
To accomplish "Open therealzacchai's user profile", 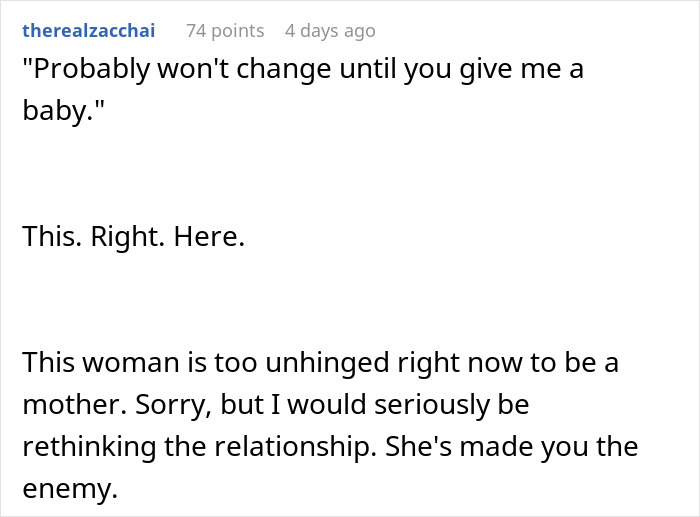I will (x=88, y=31).
